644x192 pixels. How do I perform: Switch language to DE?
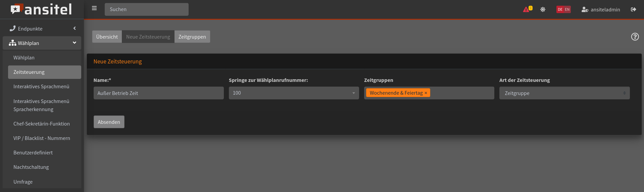560,9
